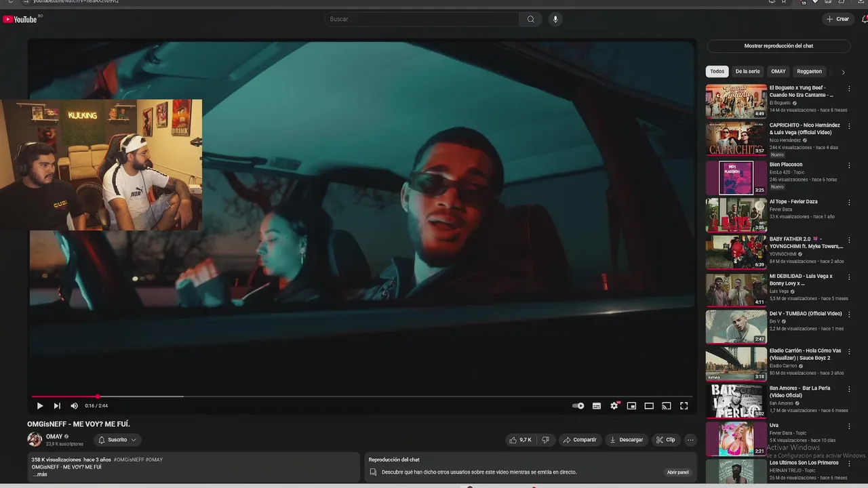Open options menu for Al Tope video

[848, 203]
